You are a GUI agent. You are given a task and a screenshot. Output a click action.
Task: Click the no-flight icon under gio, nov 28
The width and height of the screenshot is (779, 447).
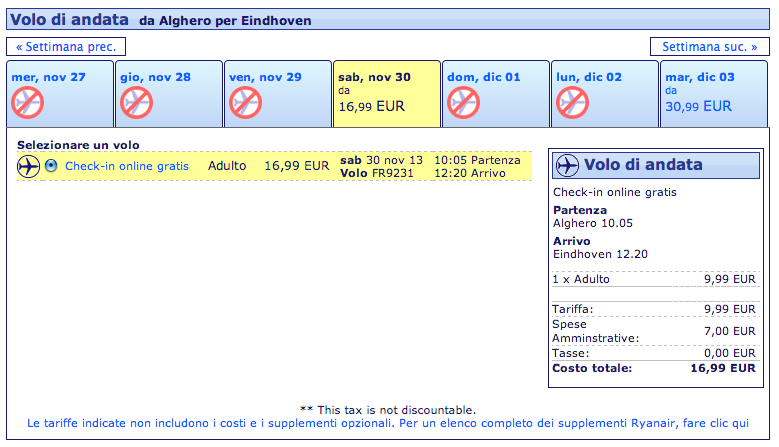tap(137, 103)
